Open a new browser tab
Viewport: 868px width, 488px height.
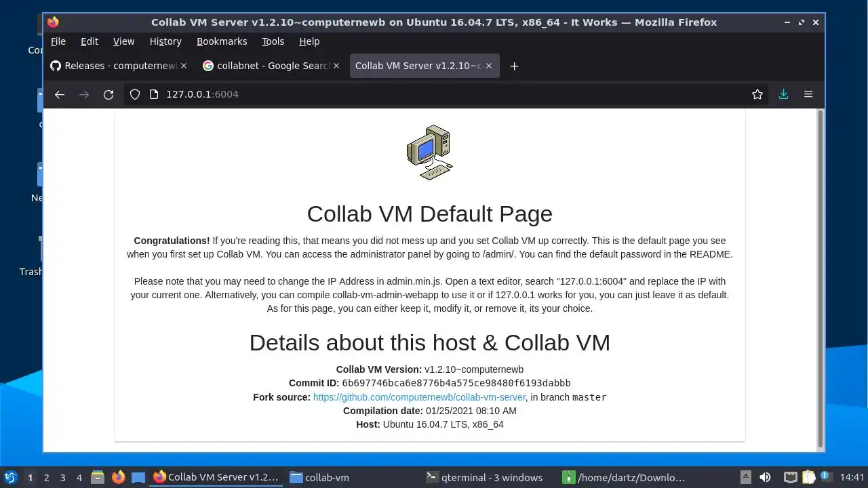click(514, 66)
